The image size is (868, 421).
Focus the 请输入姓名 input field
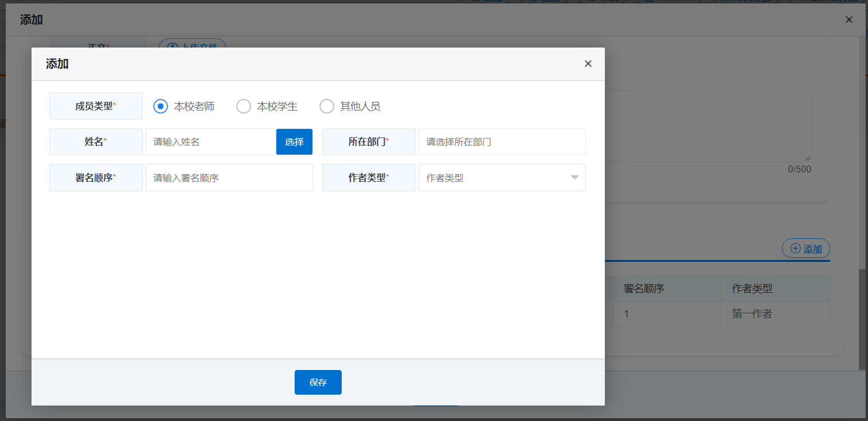(x=210, y=142)
